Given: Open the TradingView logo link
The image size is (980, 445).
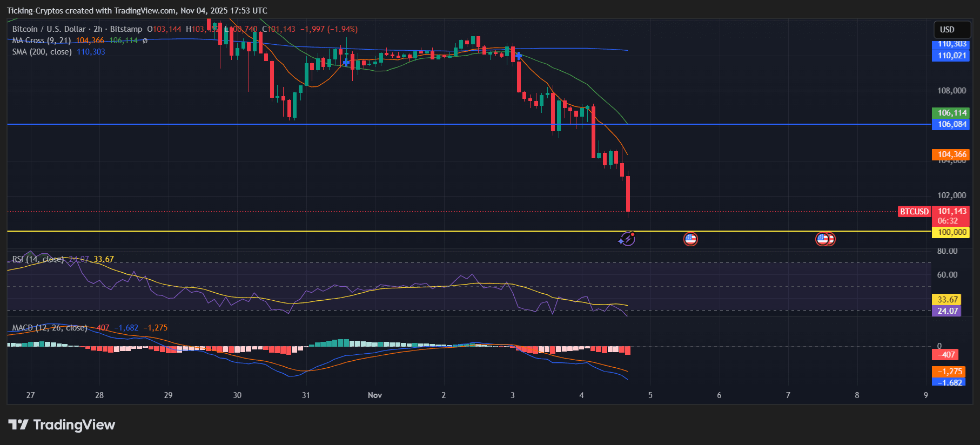Looking at the screenshot, I should tap(62, 425).
